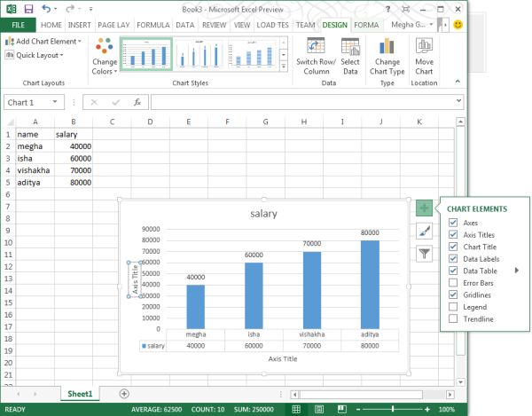532x416 pixels.
Task: Open Chart Styles paintbrush button
Action: (x=424, y=232)
